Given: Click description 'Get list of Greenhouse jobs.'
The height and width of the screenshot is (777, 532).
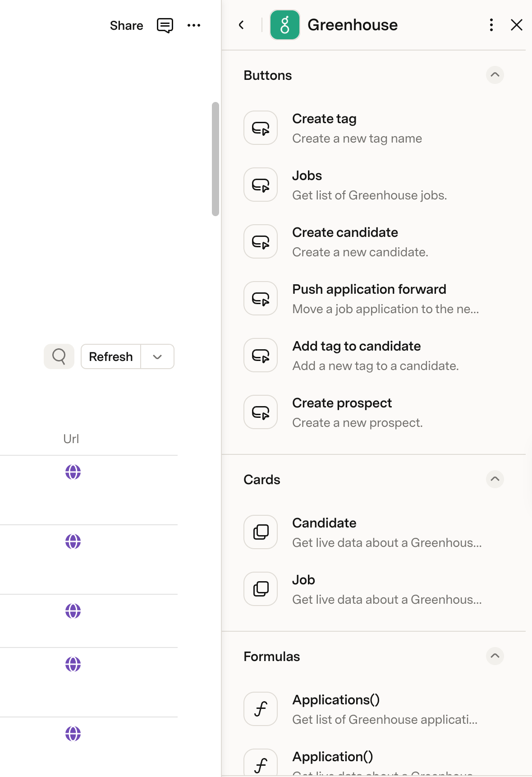Looking at the screenshot, I should (370, 195).
